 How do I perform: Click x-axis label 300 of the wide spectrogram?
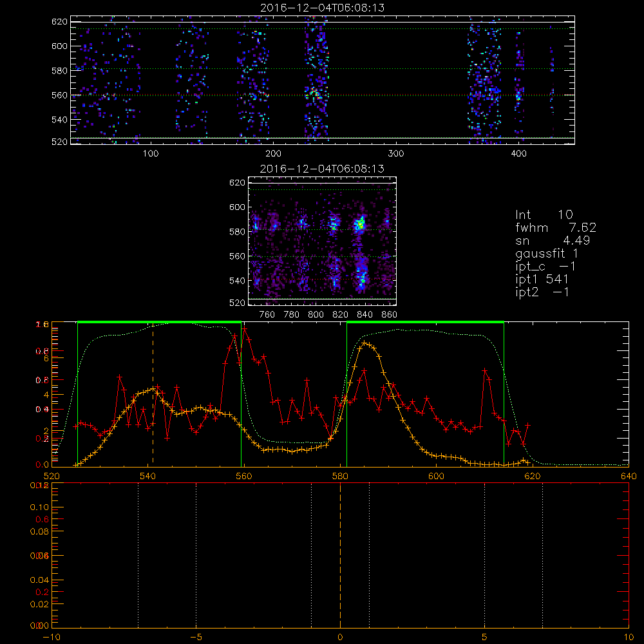coord(396,154)
